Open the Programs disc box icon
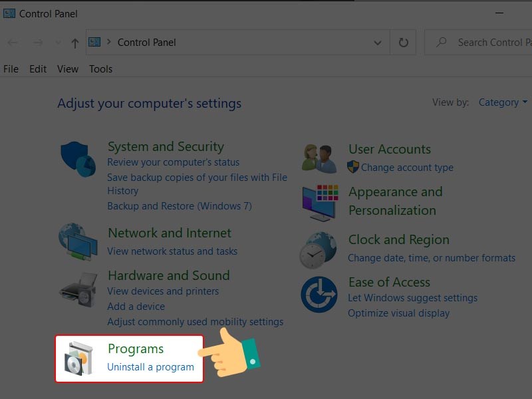 coord(78,358)
